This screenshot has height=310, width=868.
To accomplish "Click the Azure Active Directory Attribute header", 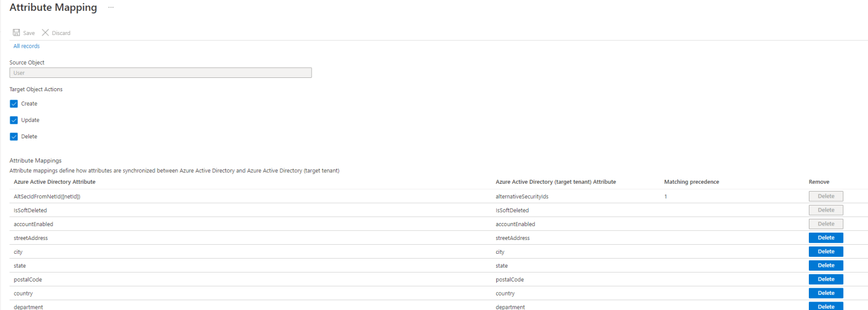I will pyautogui.click(x=54, y=181).
